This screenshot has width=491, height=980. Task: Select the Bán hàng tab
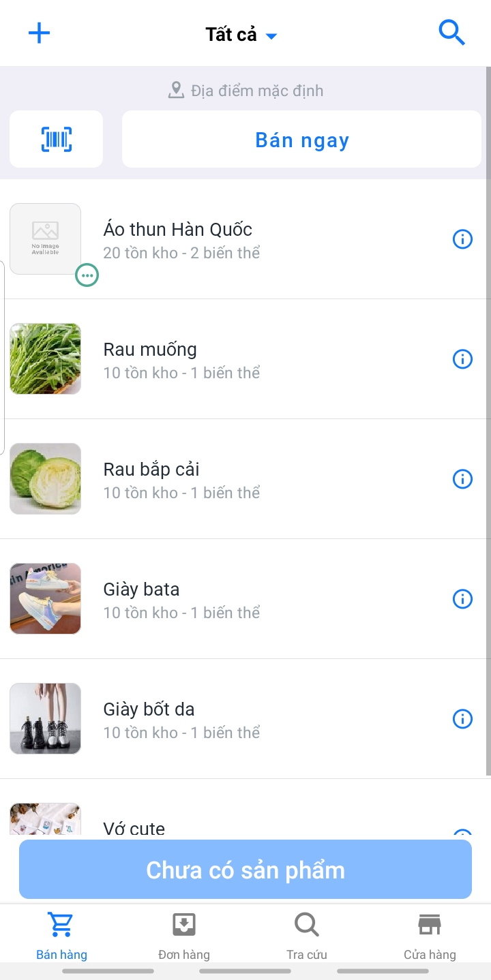pos(61,935)
